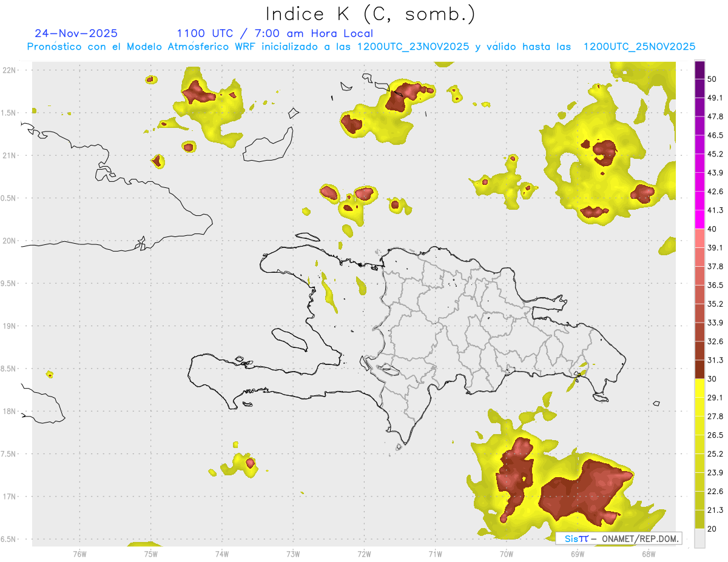728x562 pixels.
Task: Click the '19N' latitude label
Action: tap(9, 326)
